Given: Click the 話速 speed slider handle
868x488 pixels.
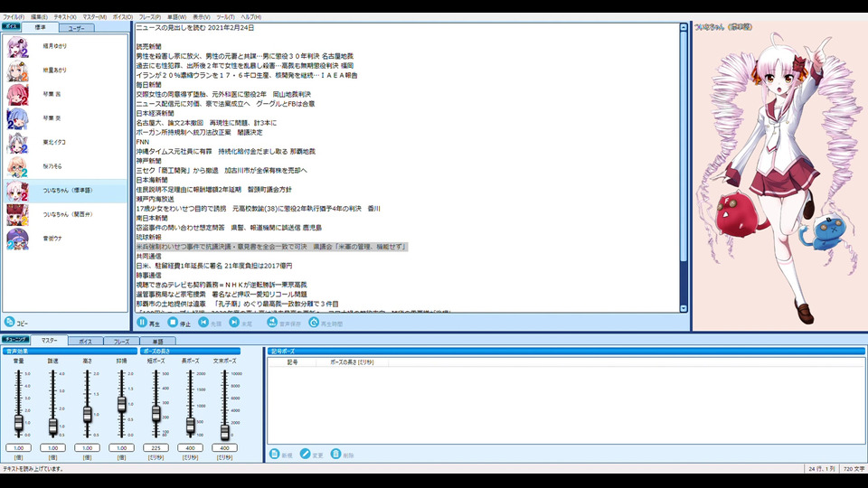Looking at the screenshot, I should tap(52, 426).
